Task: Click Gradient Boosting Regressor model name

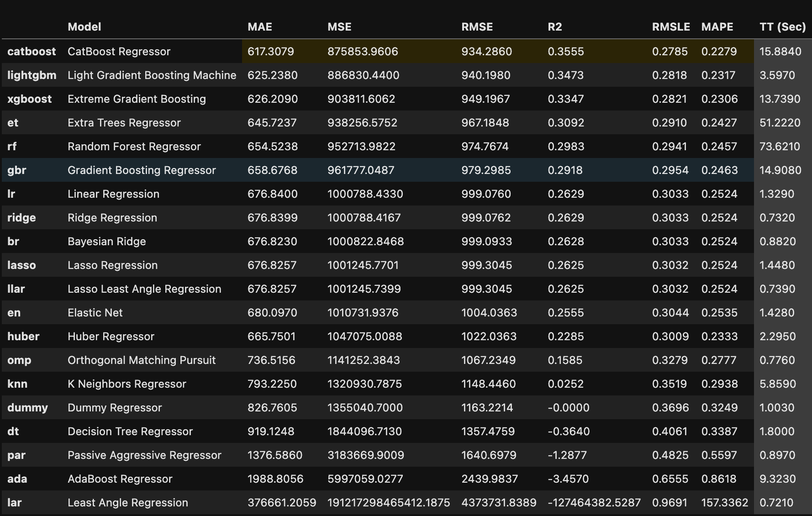Action: [142, 170]
